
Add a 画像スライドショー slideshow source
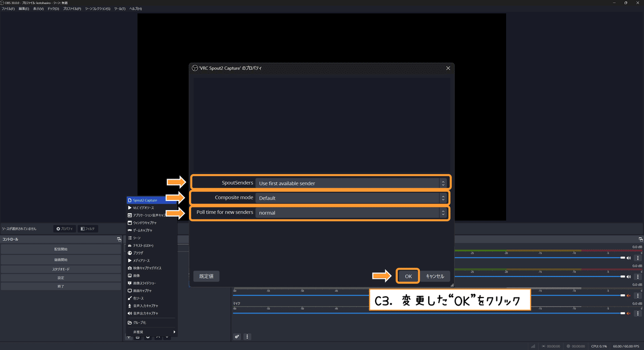pyautogui.click(x=151, y=282)
